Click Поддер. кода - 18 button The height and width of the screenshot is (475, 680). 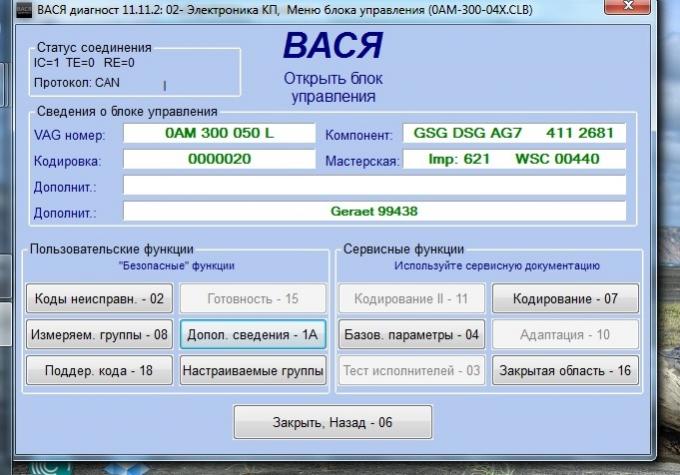click(x=99, y=370)
